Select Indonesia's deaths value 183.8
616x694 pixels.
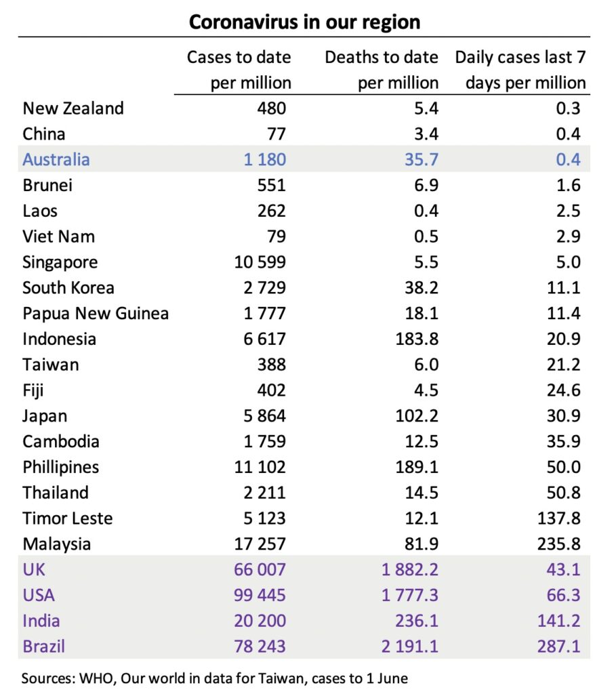coord(417,339)
